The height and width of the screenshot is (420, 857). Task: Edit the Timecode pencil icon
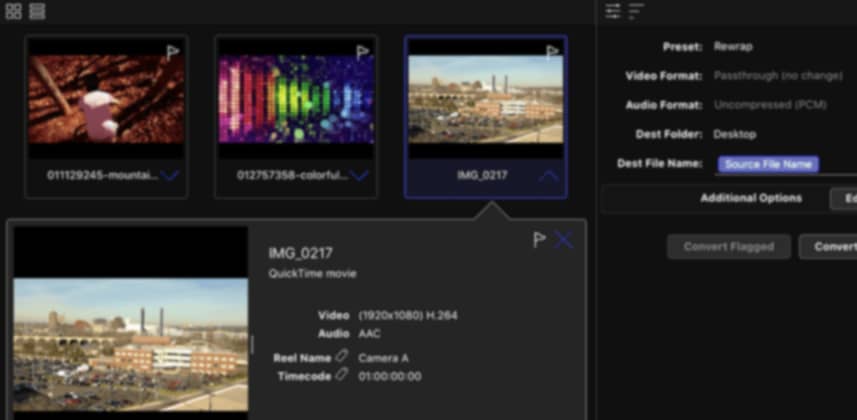click(342, 375)
